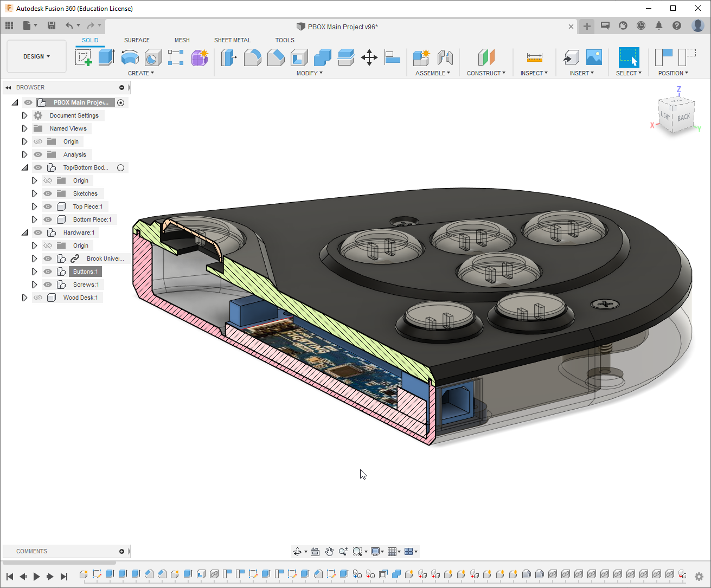Select the Pan tool in the navigation bar
The width and height of the screenshot is (711, 588).
[x=329, y=551]
